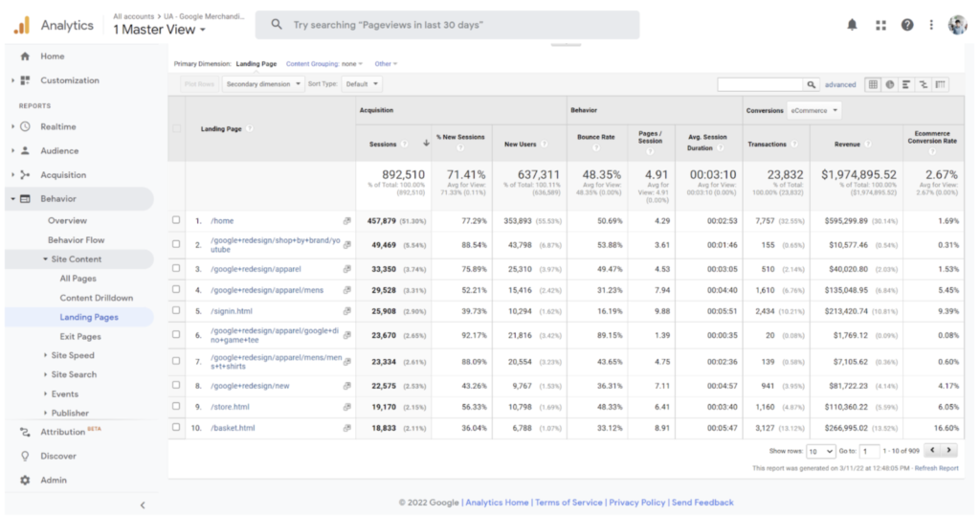Click the Google Analytics logo
This screenshot has width=980, height=516.
tap(22, 25)
